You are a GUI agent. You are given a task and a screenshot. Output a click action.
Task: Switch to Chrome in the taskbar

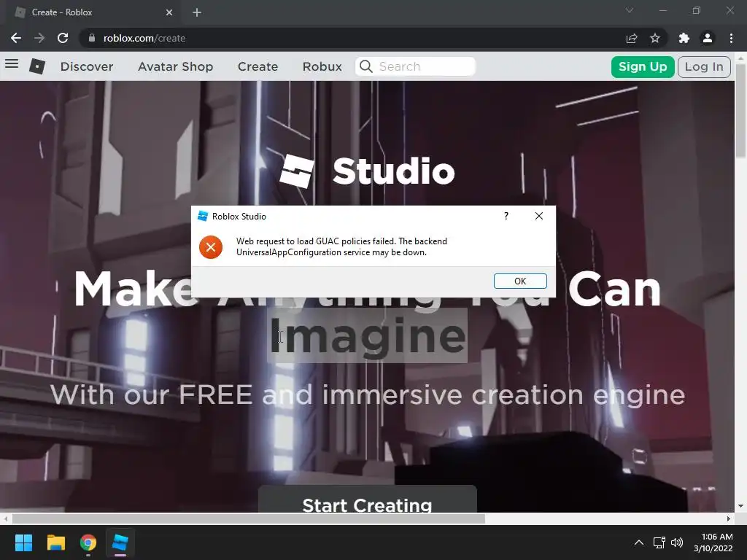pos(88,542)
